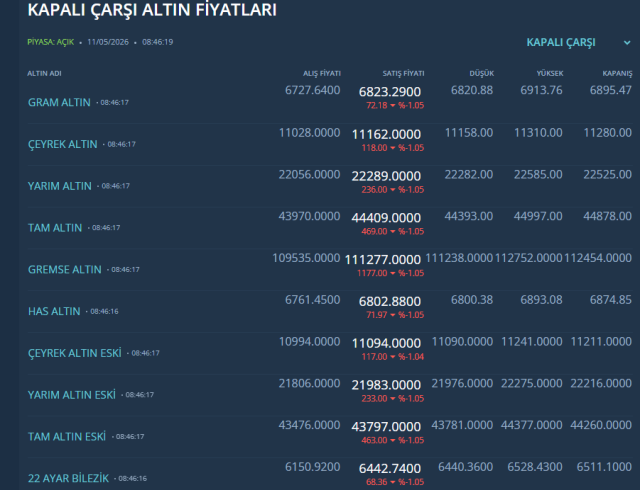
Task: Select tam altın eski buying price 43476.0000
Action: coord(309,425)
